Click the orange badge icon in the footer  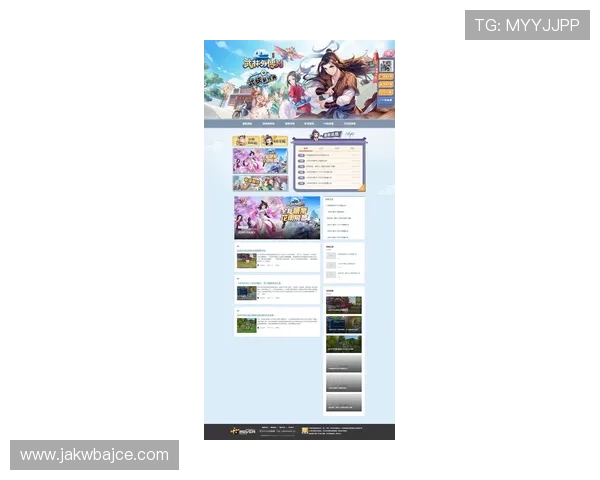304,431
